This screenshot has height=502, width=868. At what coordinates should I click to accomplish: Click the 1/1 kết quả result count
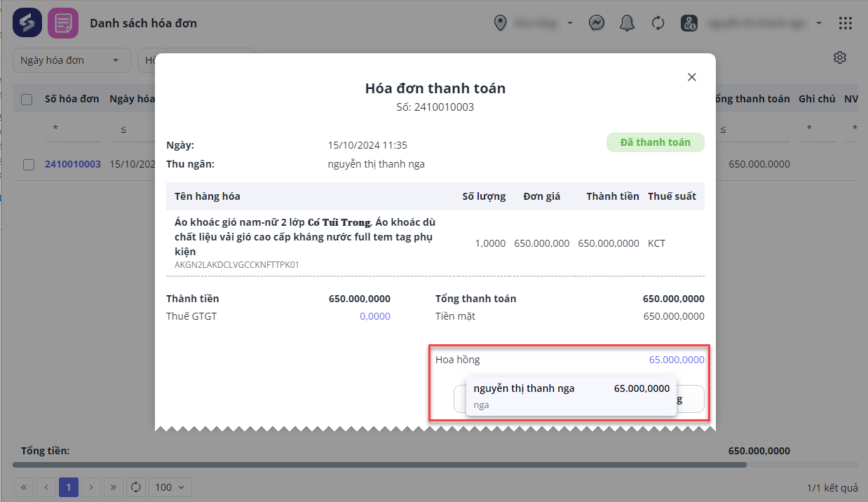pyautogui.click(x=832, y=487)
